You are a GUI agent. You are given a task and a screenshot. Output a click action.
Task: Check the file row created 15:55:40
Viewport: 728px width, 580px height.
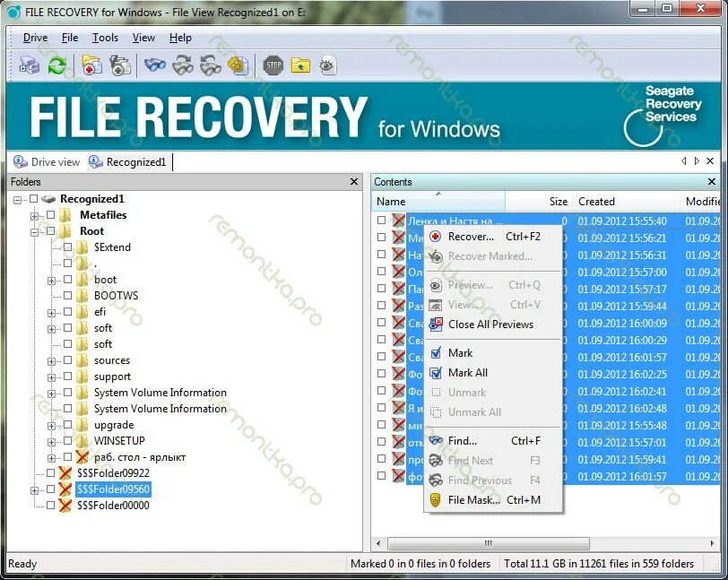tap(381, 221)
